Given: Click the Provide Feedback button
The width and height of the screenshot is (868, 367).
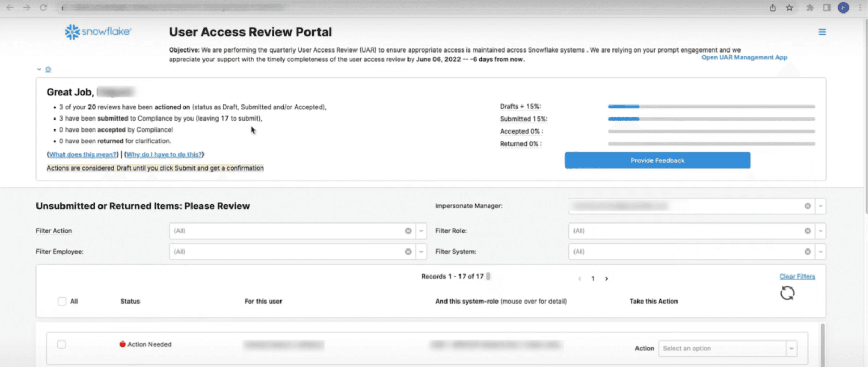Looking at the screenshot, I should [x=657, y=161].
